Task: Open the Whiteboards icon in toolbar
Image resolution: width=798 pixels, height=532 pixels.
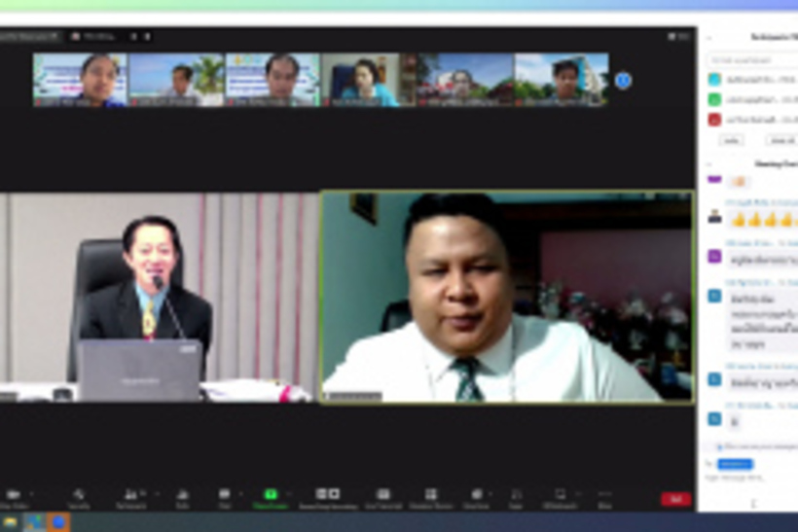Action: point(560,494)
